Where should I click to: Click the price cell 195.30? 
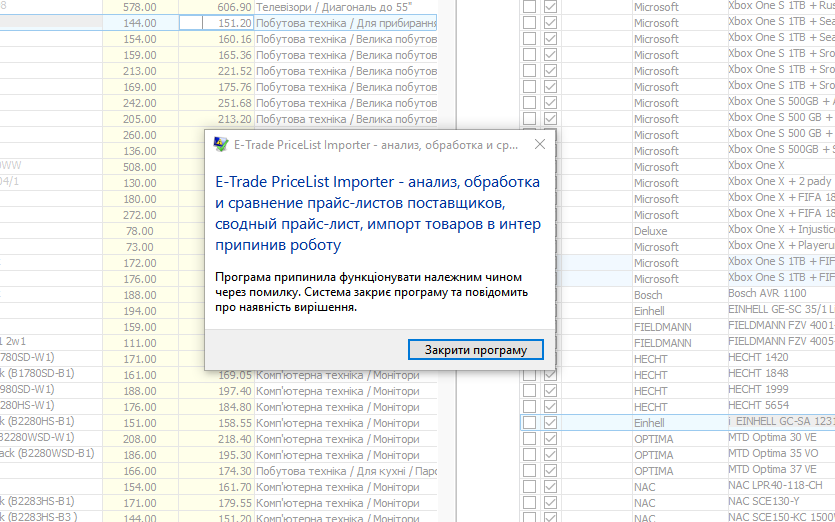216,455
